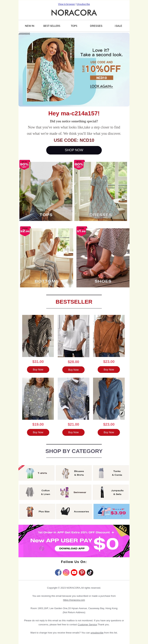This screenshot has width=148, height=644.
Task: Click the NORACORA logo header
Action: coord(74,13)
